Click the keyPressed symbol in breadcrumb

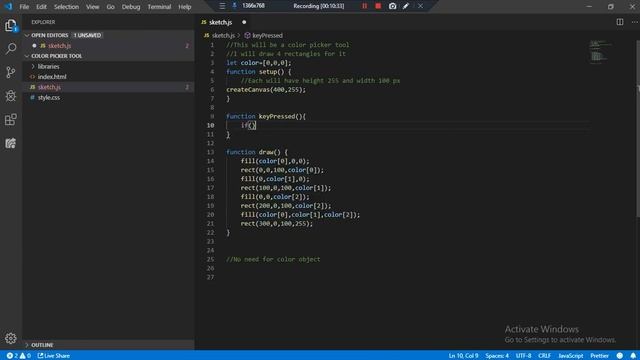(263, 36)
